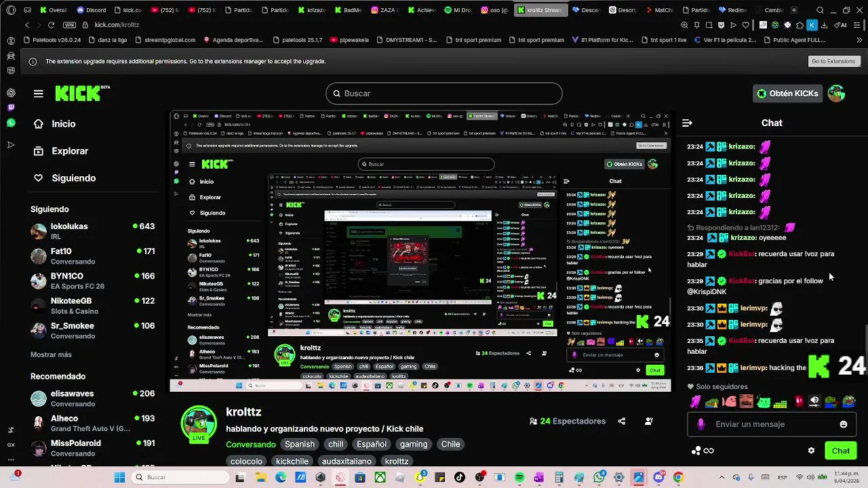Switch to the Mi Drop browser tab
Screen dimensions: 868x488
(458, 10)
